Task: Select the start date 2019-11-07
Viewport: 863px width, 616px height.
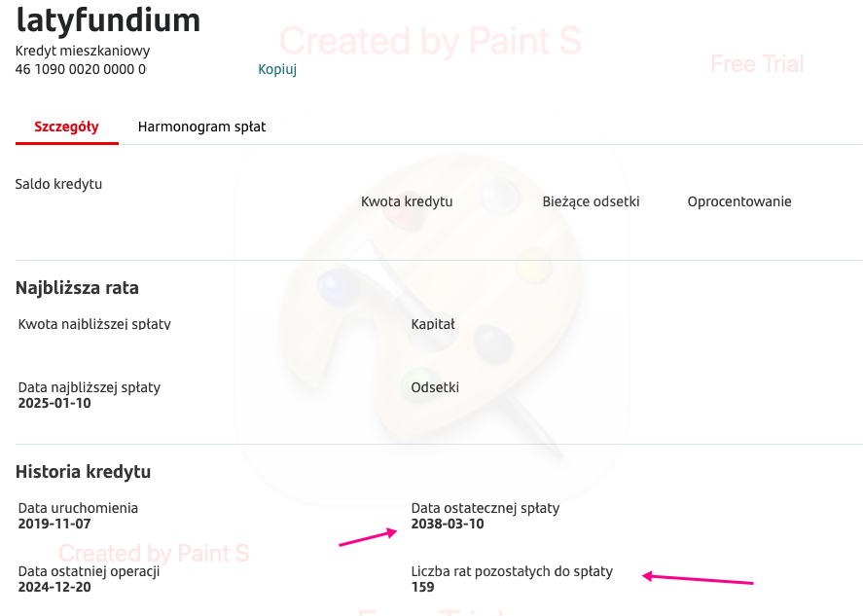Action: [x=54, y=524]
